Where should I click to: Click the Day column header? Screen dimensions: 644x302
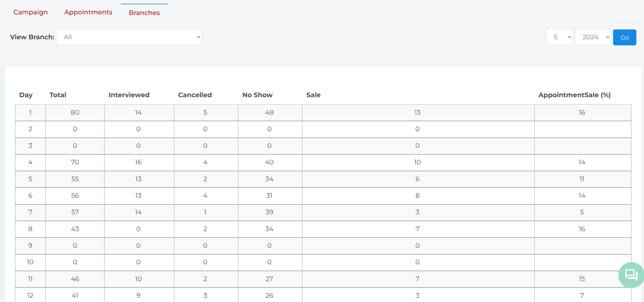coord(26,95)
